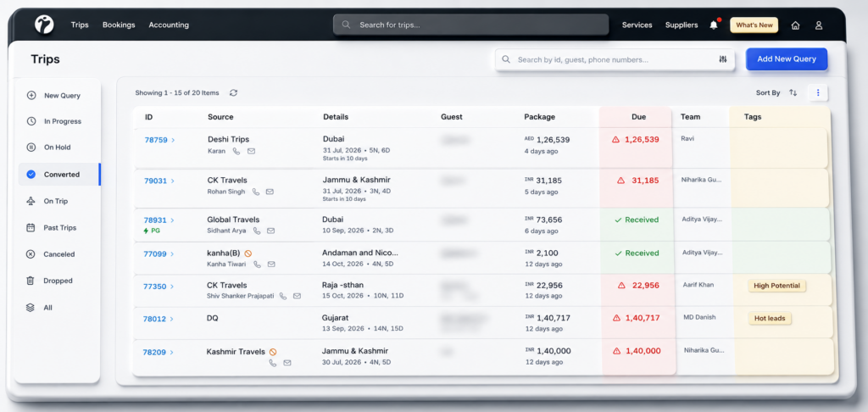Image resolution: width=868 pixels, height=412 pixels.
Task: Open the three-dot options menu
Action: (818, 93)
